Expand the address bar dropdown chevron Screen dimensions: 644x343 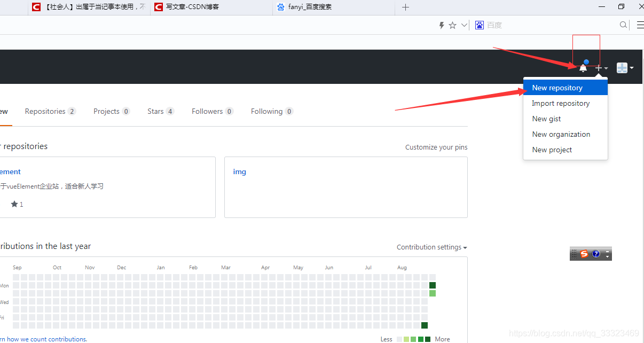click(x=464, y=25)
